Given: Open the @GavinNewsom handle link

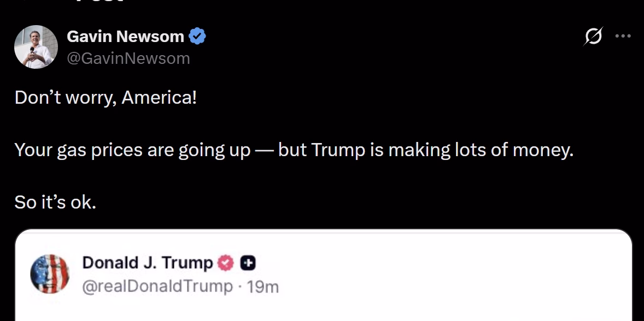Looking at the screenshot, I should tap(128, 58).
